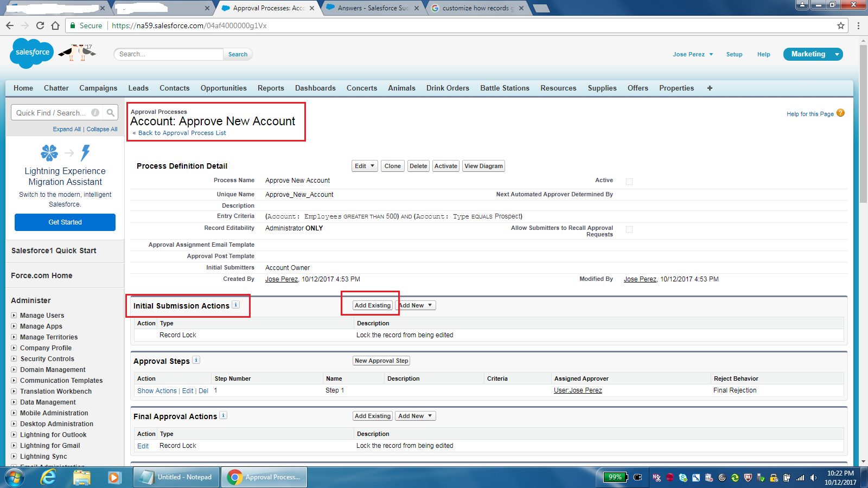Image resolution: width=868 pixels, height=488 pixels.
Task: Toggle the Active checkbox
Action: tap(629, 181)
